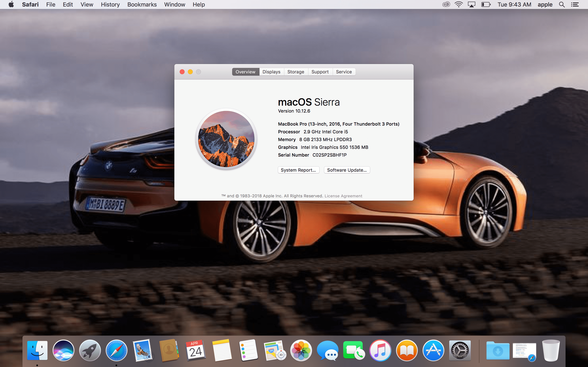
Task: Open the License Agreement link
Action: [x=343, y=196]
